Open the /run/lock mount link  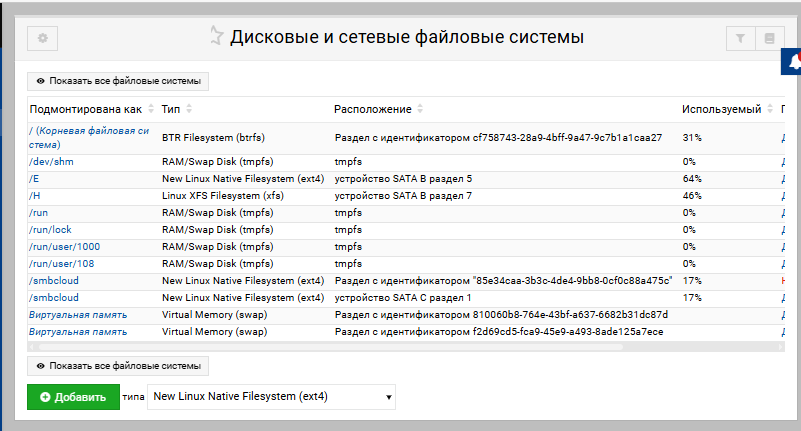click(50, 229)
